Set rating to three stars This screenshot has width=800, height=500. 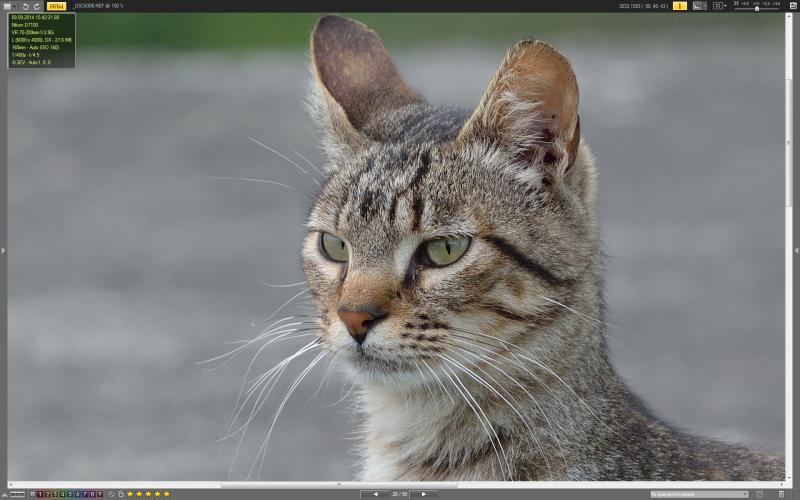(x=148, y=494)
